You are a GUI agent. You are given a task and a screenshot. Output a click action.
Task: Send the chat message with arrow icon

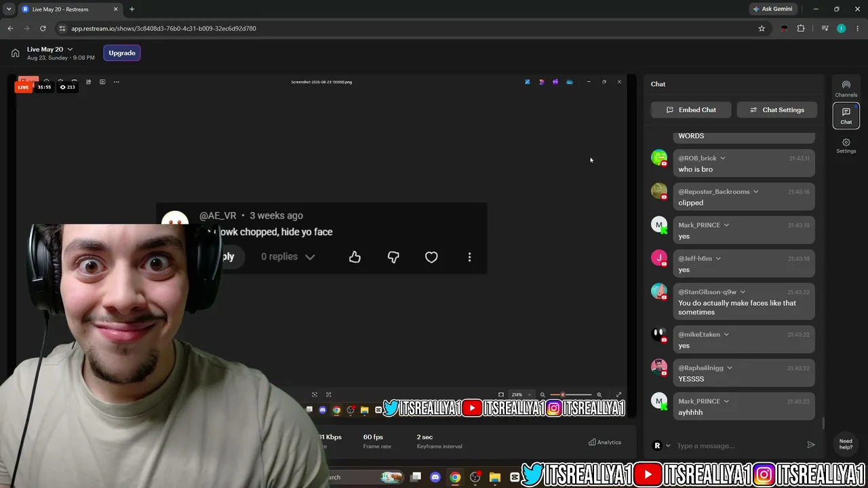click(811, 445)
